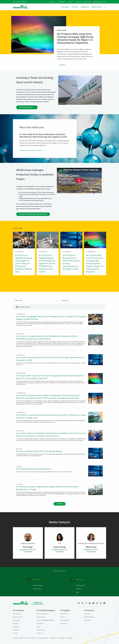Image resolution: width=119 pixels, height=644 pixels.
Task: Click the Downloads arrow icon in Resource Center
Action: tap(29, 579)
